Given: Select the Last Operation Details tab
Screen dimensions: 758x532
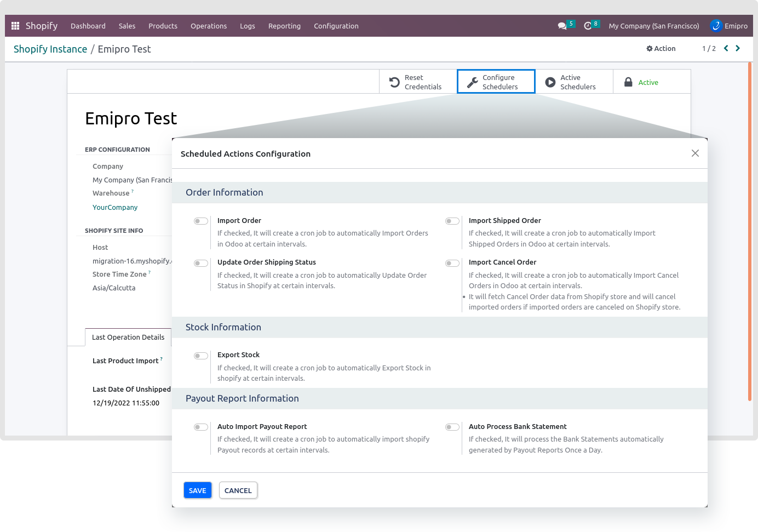Looking at the screenshot, I should [x=128, y=337].
